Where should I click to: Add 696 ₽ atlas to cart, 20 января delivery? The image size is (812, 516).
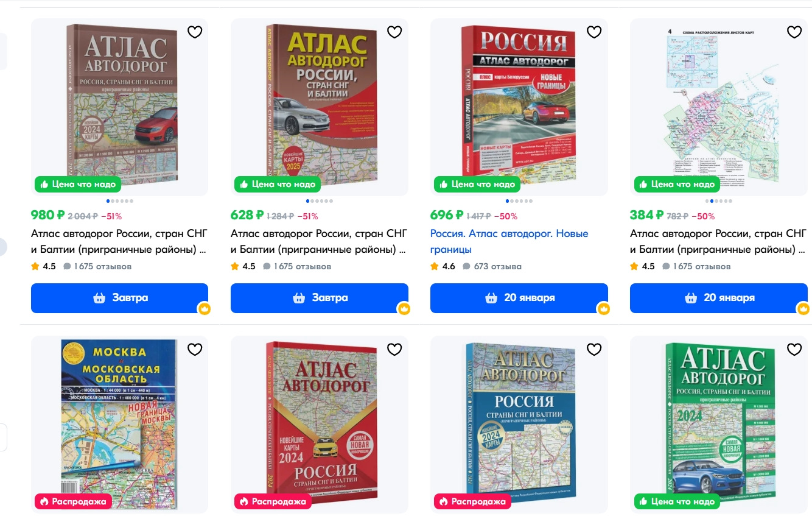click(x=519, y=298)
